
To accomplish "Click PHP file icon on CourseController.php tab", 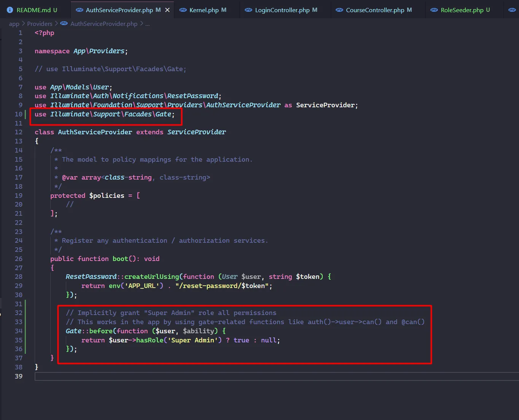I will pyautogui.click(x=339, y=10).
